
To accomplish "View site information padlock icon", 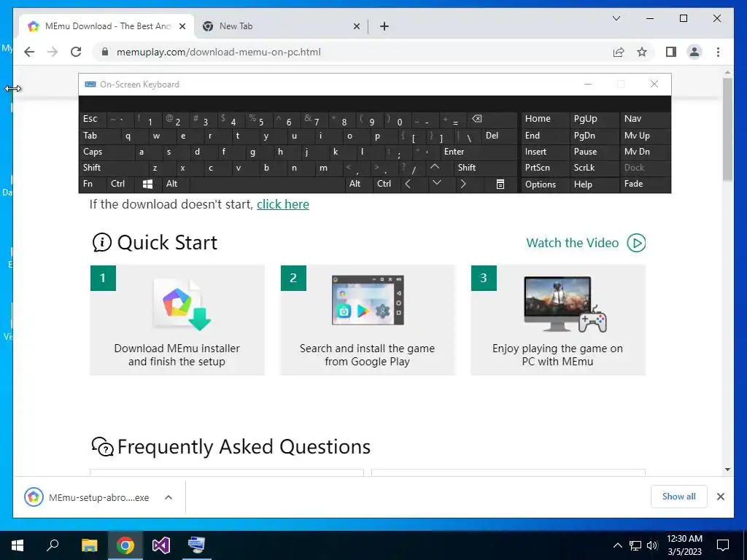I will [x=105, y=52].
